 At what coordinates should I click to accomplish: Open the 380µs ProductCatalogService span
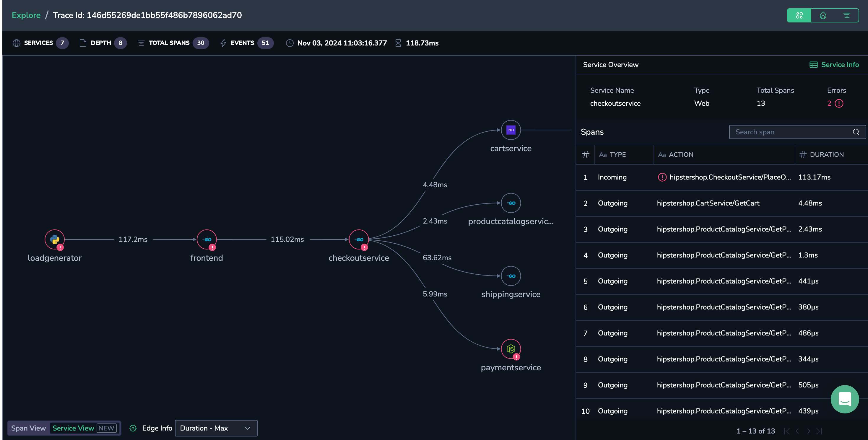(x=722, y=307)
